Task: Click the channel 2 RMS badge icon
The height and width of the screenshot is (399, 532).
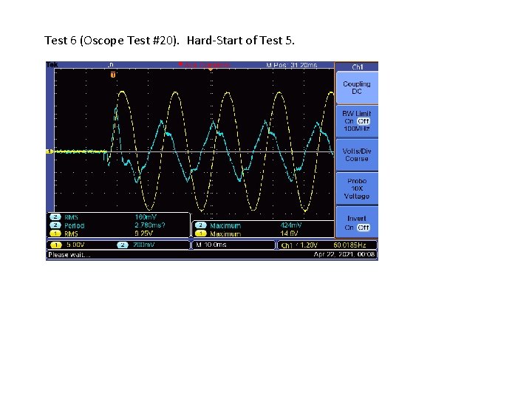Action: (x=55, y=217)
